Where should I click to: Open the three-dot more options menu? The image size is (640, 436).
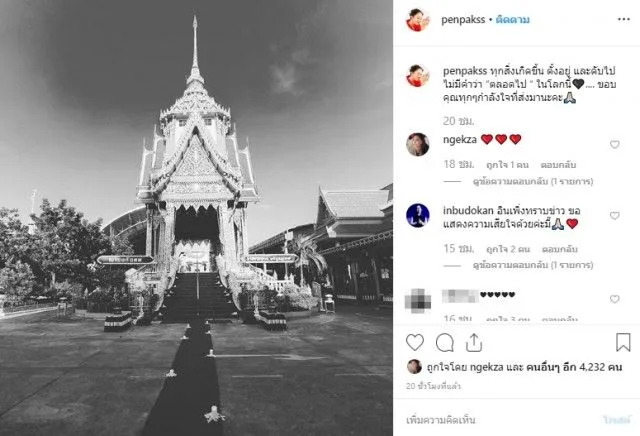(624, 19)
